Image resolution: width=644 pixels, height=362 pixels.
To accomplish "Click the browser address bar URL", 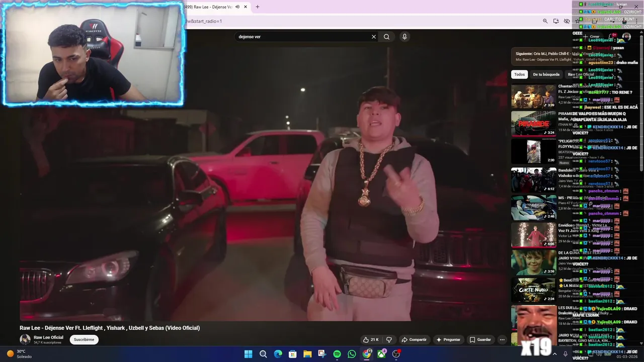I will [x=204, y=21].
